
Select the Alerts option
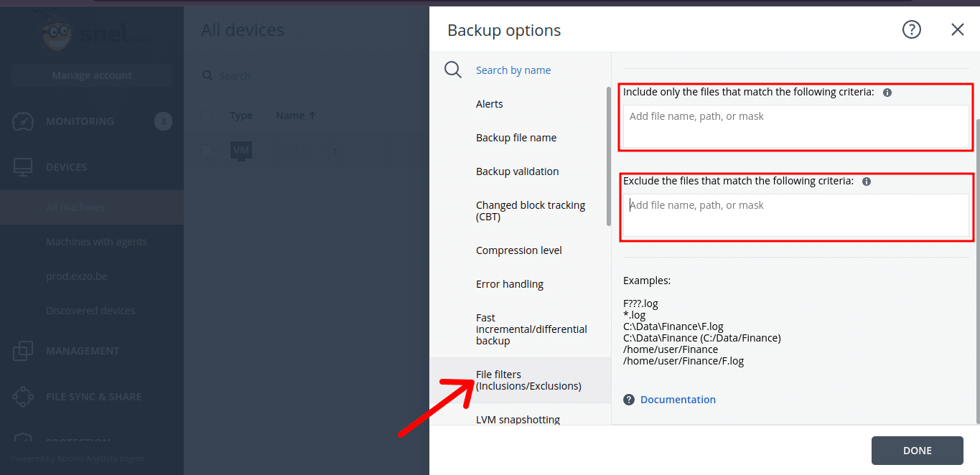490,104
